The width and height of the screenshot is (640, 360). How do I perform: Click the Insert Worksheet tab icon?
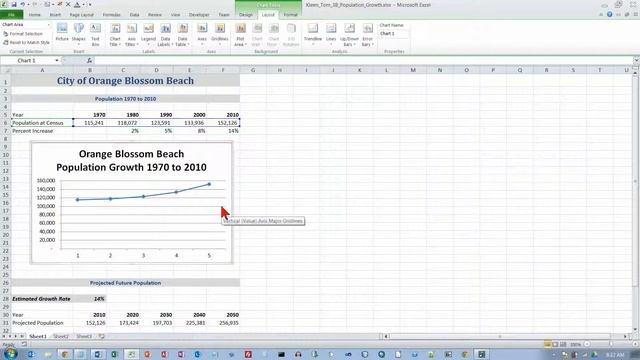102,336
